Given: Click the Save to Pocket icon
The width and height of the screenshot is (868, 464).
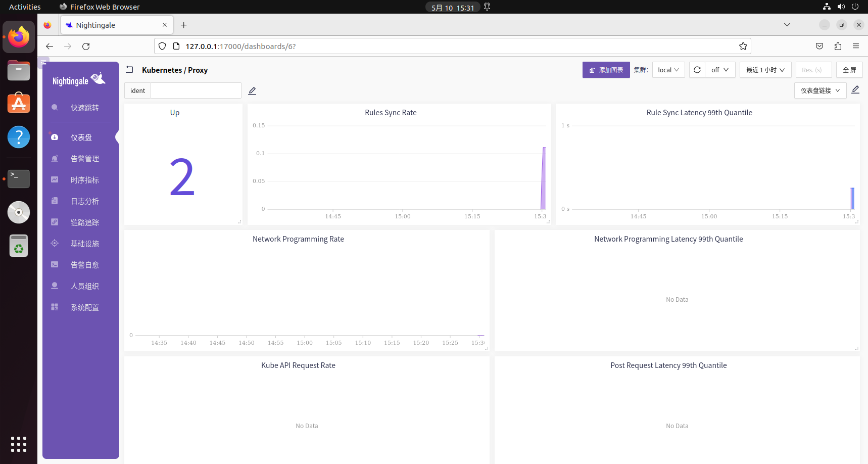Looking at the screenshot, I should (819, 46).
